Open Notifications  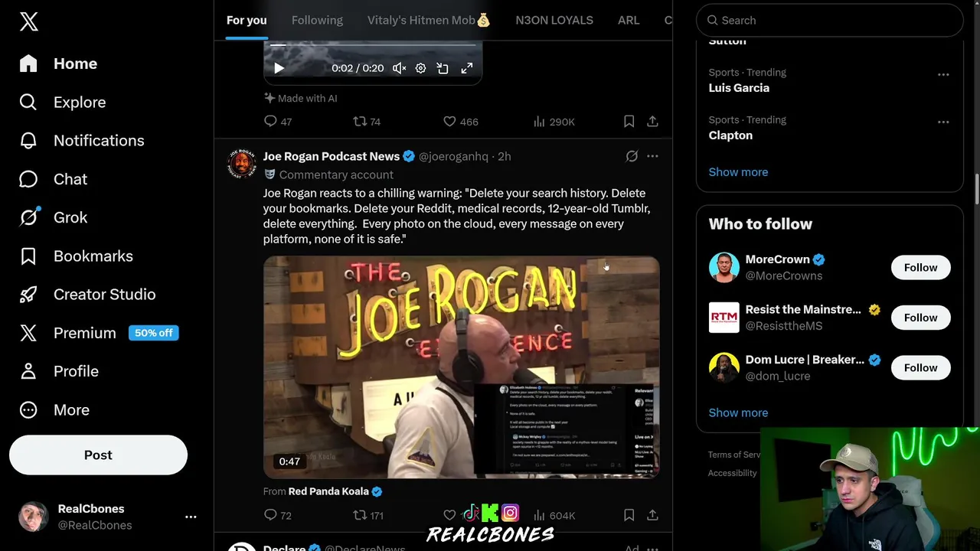[x=82, y=140]
